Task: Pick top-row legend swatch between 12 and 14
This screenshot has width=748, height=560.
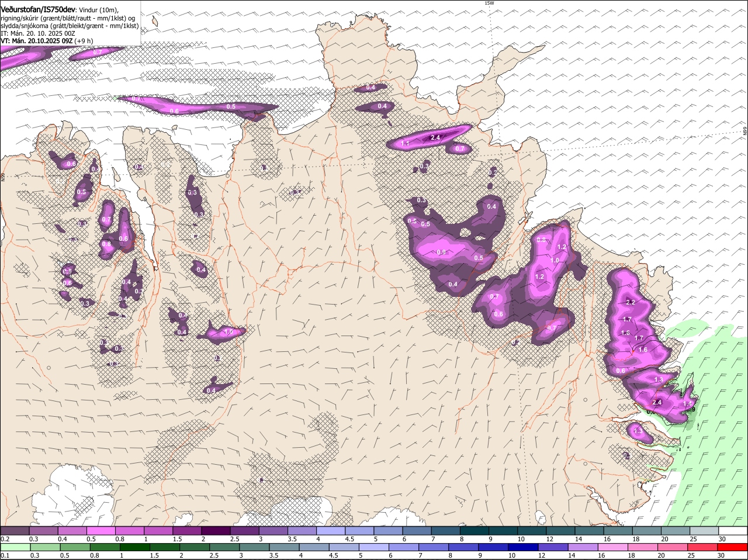Action: point(560,531)
